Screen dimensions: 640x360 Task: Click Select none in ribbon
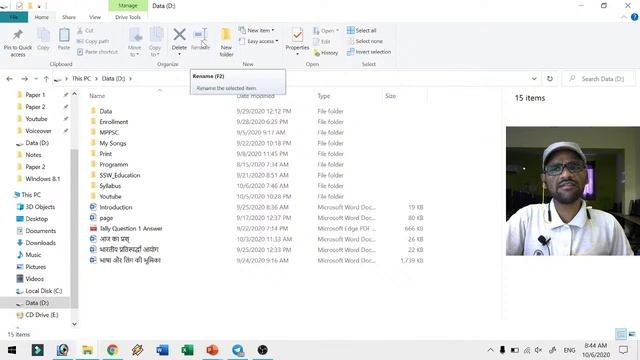point(365,41)
